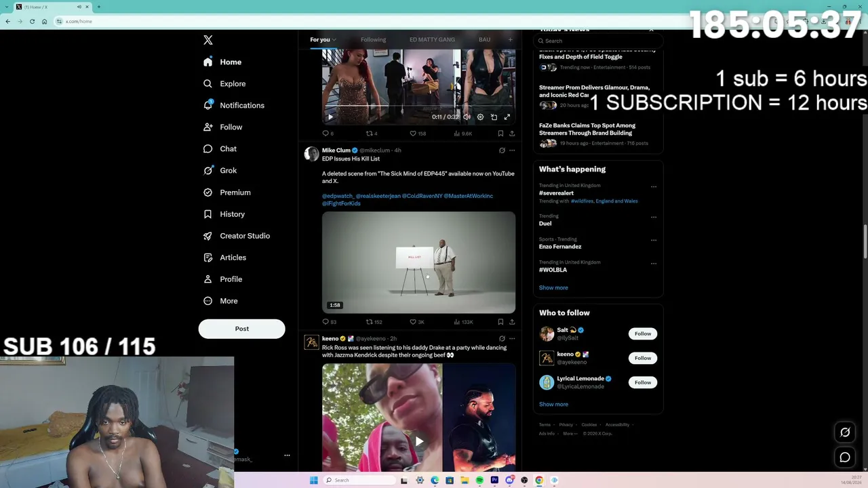Open Mike Clum's profile name link

click(336, 150)
